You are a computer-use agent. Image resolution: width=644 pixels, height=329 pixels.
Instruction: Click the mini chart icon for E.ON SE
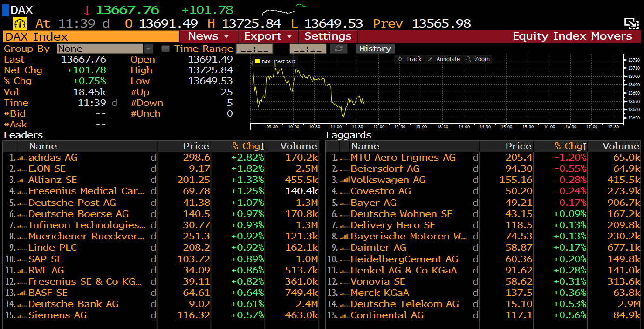click(22, 169)
